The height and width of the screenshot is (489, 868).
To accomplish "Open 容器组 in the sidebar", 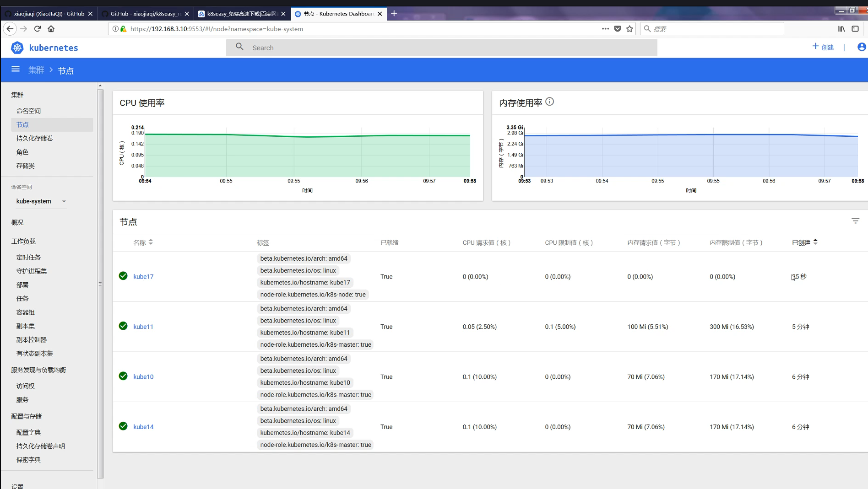I will click(26, 312).
